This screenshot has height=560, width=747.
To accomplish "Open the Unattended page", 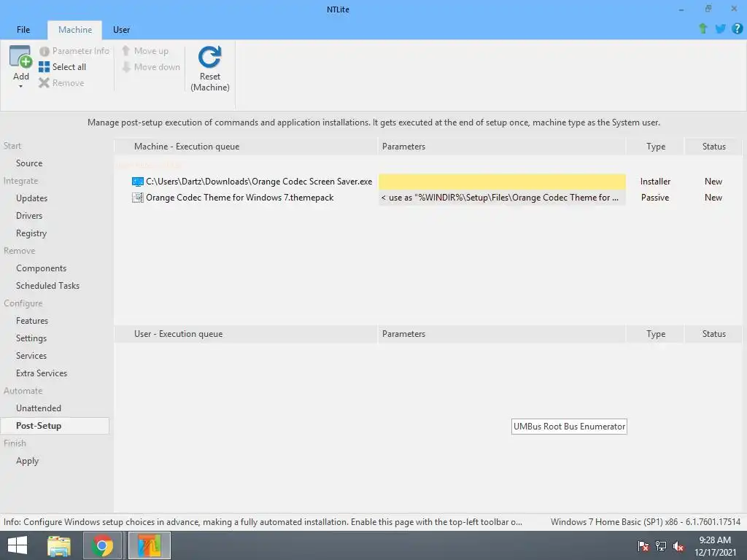I will (38, 408).
